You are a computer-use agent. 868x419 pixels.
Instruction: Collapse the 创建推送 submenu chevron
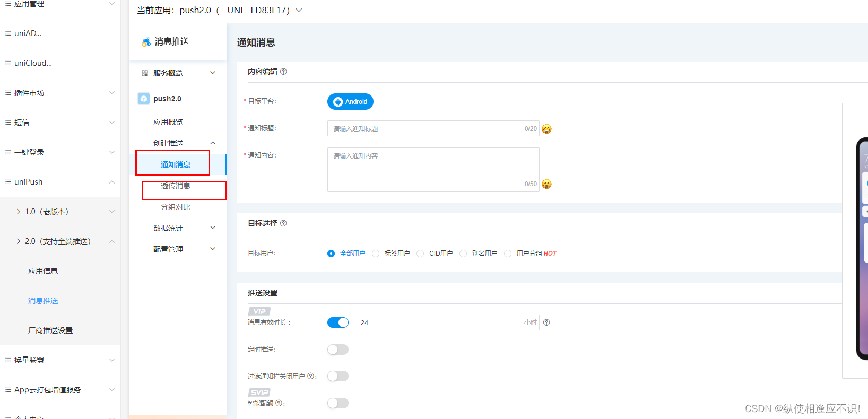tap(213, 143)
